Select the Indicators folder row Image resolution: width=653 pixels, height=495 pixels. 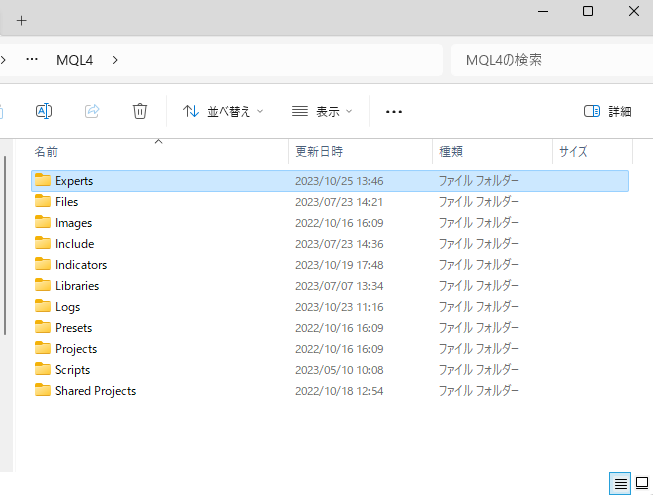tap(81, 265)
